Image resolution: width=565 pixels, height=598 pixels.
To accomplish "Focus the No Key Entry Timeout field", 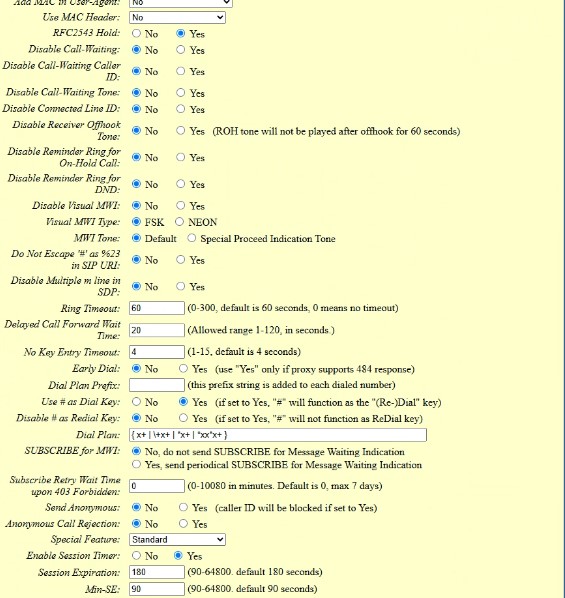I will [x=157, y=352].
